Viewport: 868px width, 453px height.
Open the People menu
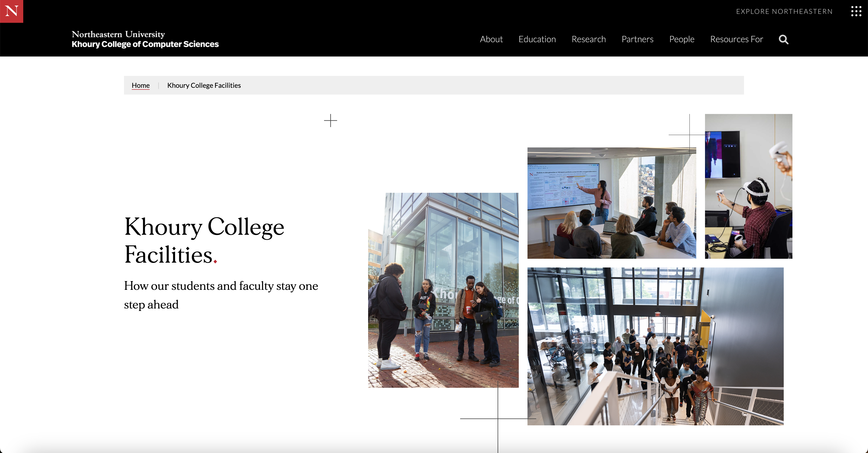[681, 39]
